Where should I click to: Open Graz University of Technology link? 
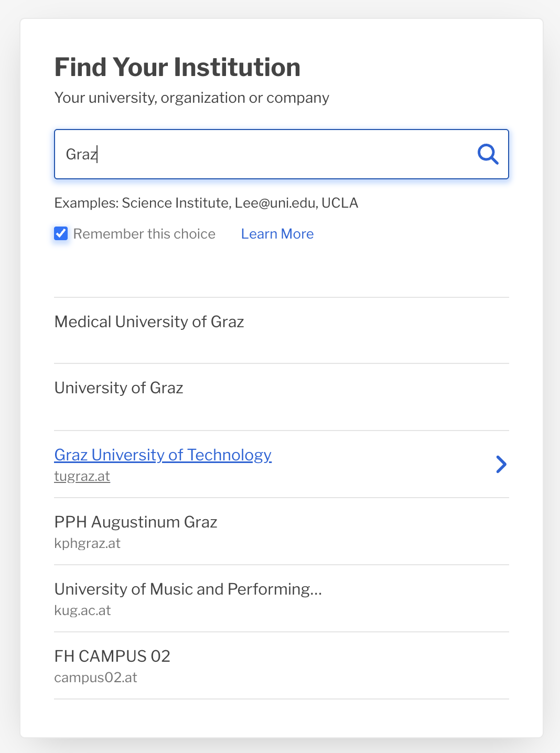pyautogui.click(x=163, y=455)
